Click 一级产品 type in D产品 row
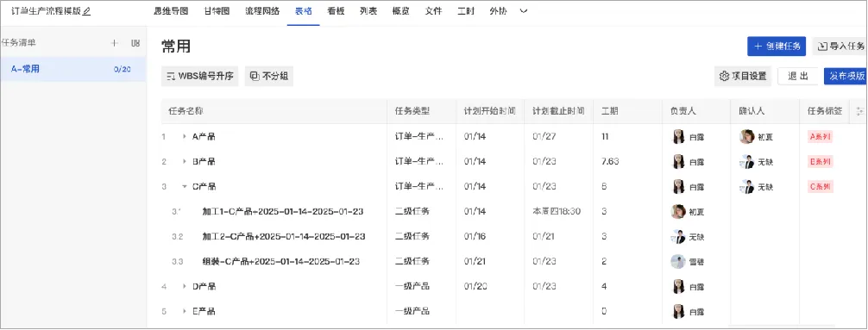Screen dimensions: 868x330 coord(412,286)
